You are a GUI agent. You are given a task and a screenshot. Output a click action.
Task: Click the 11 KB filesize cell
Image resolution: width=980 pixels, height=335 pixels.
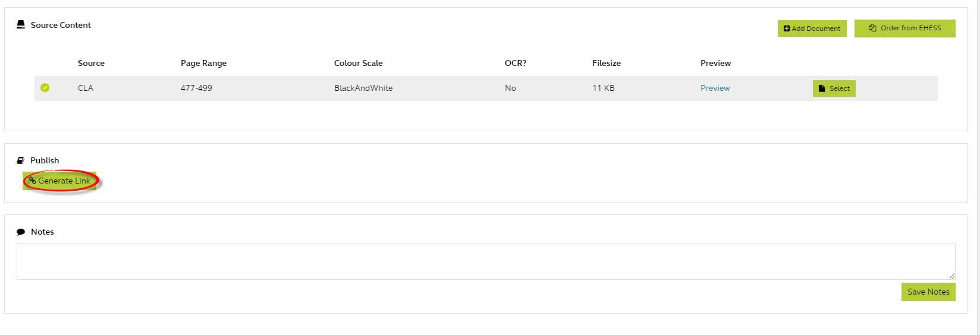[603, 88]
